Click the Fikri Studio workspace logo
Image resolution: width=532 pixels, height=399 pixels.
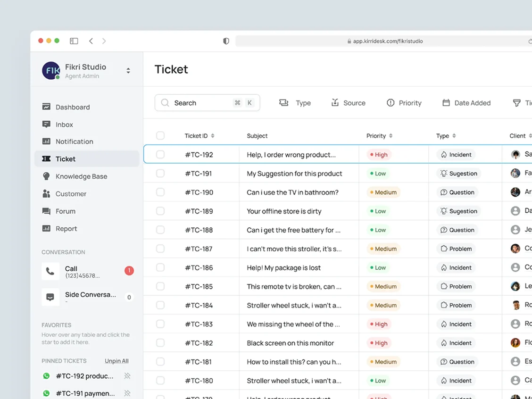click(51, 71)
